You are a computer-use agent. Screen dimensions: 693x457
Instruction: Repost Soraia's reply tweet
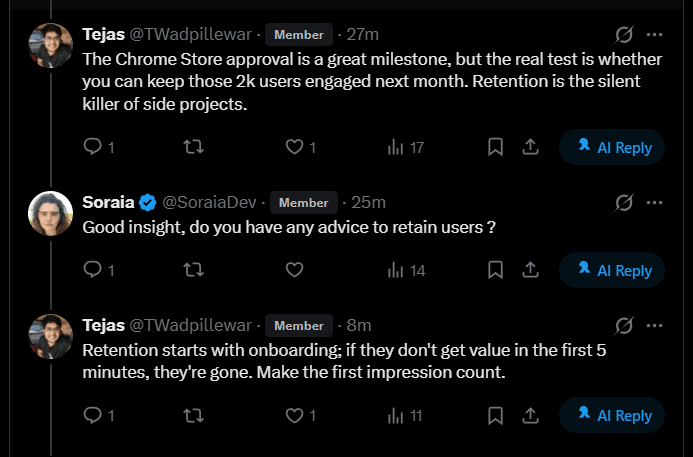(194, 270)
